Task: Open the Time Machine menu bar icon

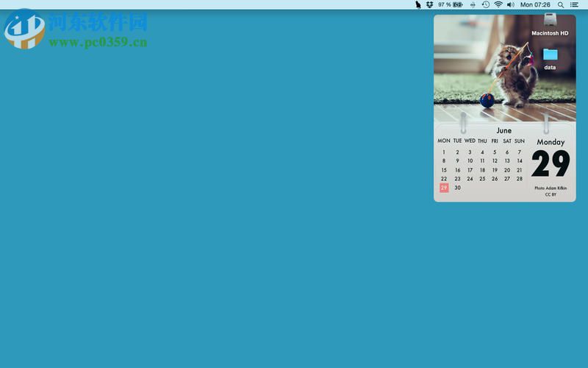Action: (x=486, y=4)
